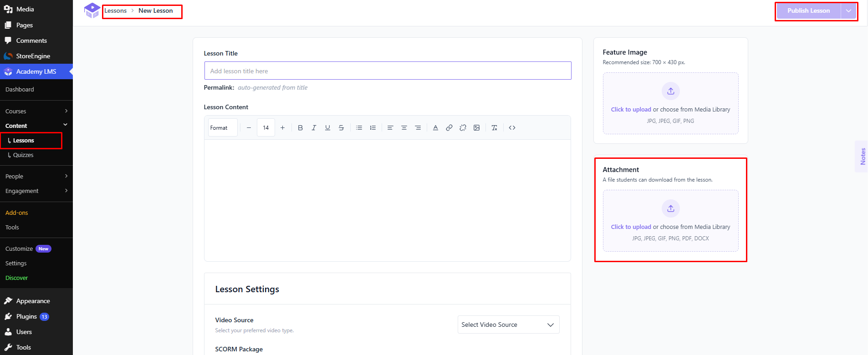The width and height of the screenshot is (868, 355).
Task: Open StoreEngine menu
Action: coord(36,56)
